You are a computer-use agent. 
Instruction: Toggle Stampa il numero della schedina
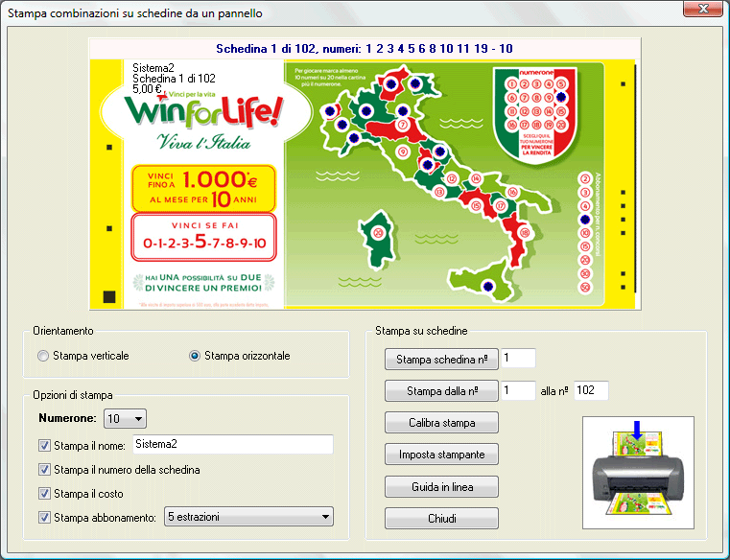pos(44,470)
